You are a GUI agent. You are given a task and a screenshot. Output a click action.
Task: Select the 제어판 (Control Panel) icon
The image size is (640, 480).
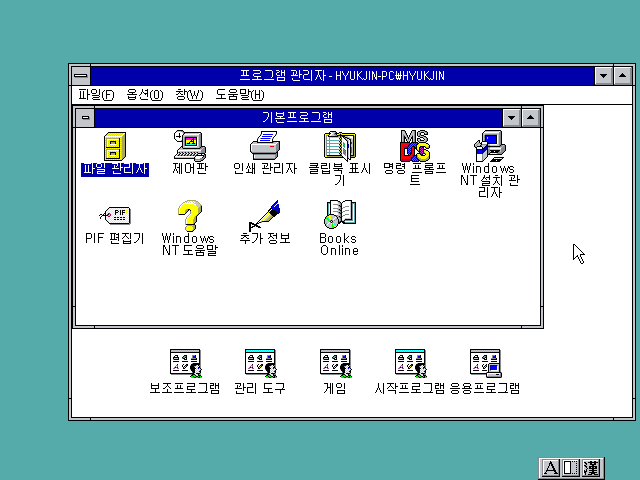coord(190,146)
